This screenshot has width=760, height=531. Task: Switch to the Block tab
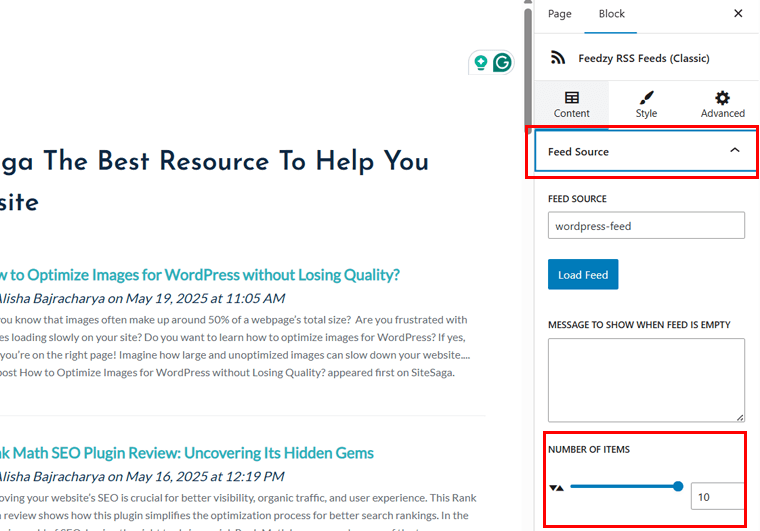[611, 14]
